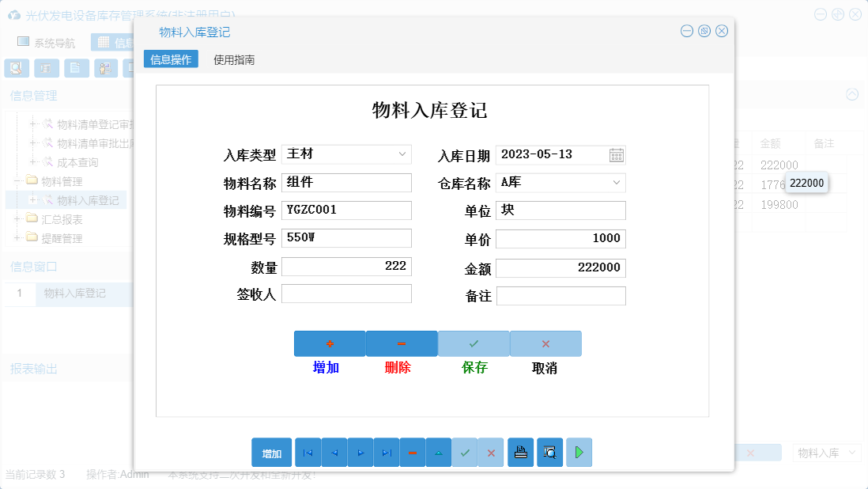Open the 物料入库 dropdown at bottom right

tap(826, 453)
